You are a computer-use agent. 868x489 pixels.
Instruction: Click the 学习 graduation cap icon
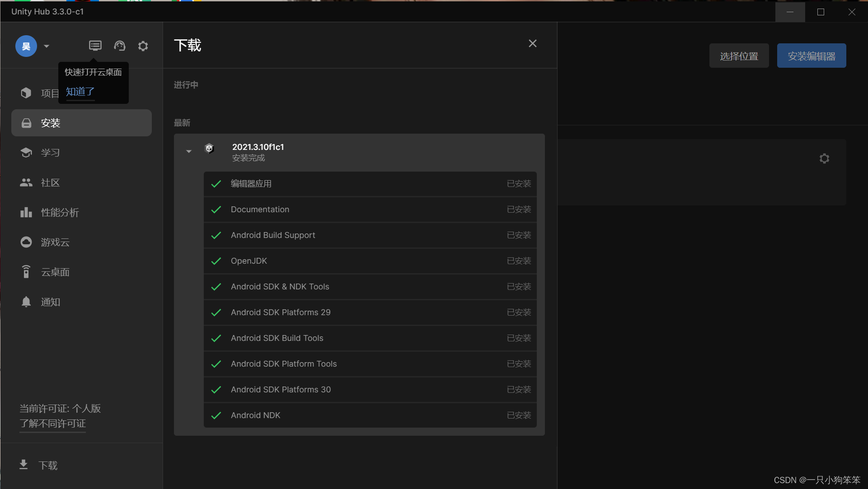[26, 153]
